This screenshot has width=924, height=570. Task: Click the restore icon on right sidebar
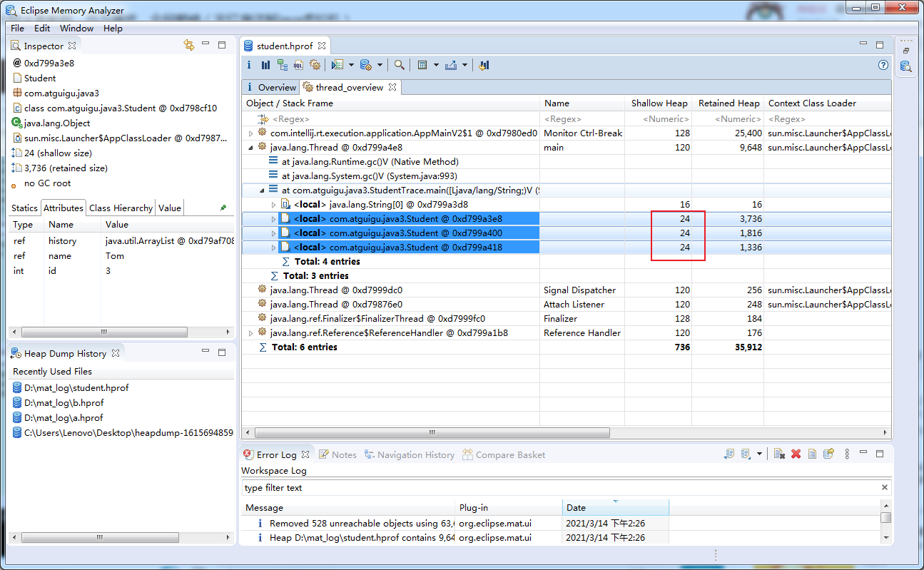coord(906,51)
